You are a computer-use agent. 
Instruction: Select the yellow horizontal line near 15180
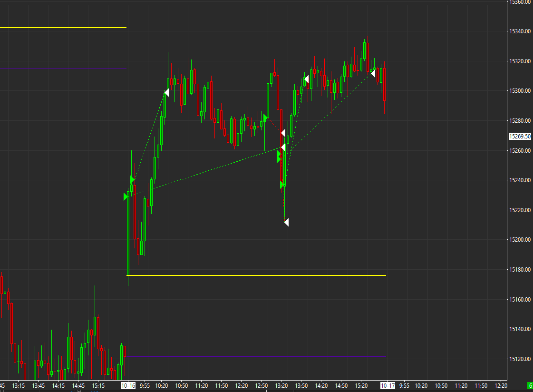257,275
